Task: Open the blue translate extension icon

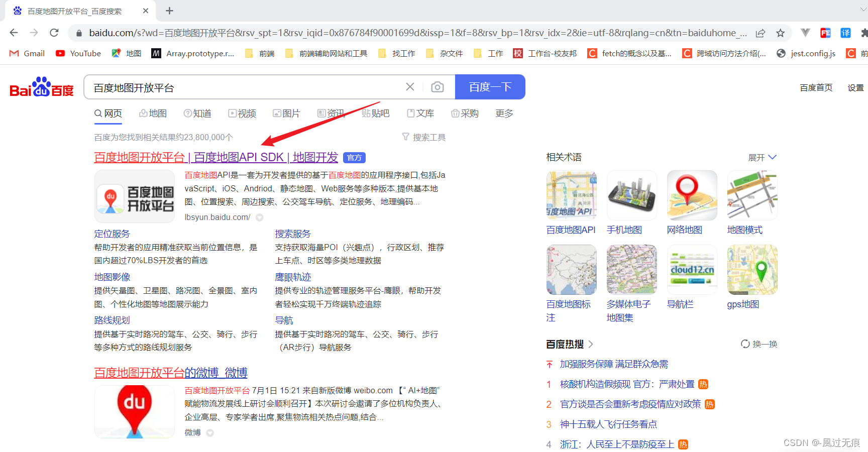Action: 846,33
